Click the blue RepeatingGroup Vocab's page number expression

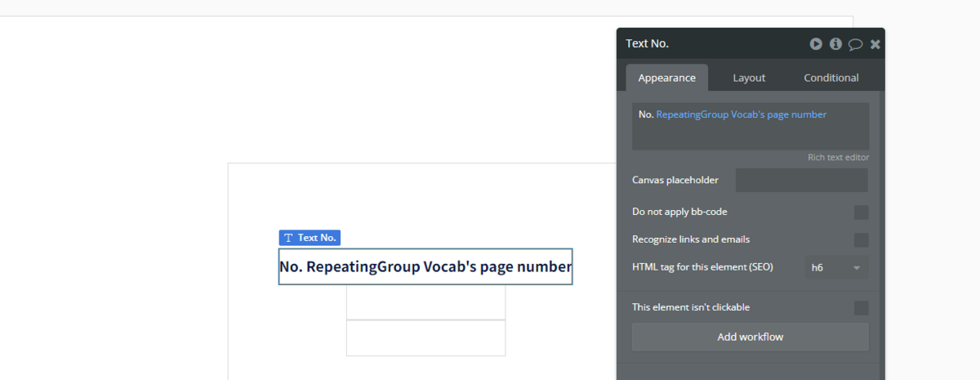point(742,114)
